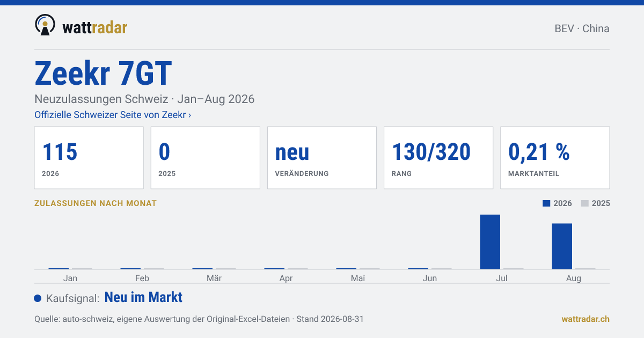Click 'Neuzulassungen Schweiz · Jan–Aug 2026' subtitle
644x338 pixels.
pyautogui.click(x=144, y=99)
